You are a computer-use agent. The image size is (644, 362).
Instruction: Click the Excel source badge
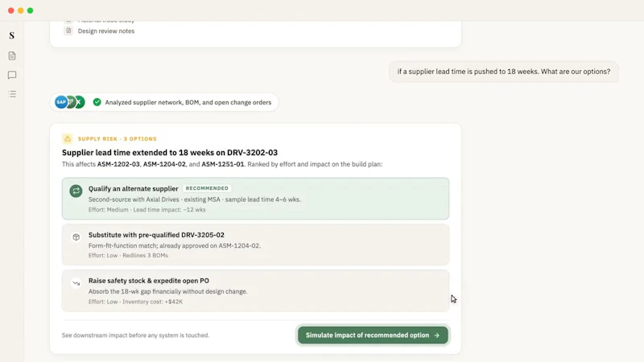[79, 102]
